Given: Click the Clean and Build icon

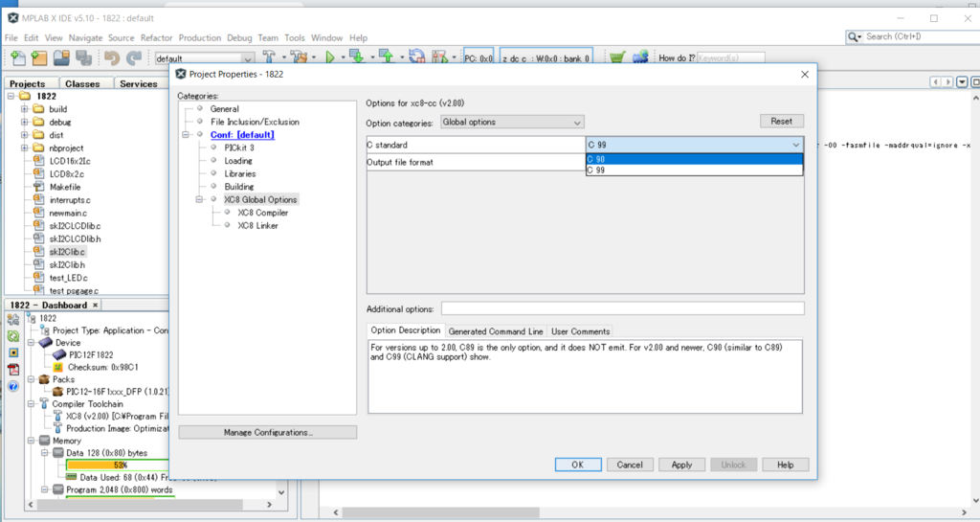Looking at the screenshot, I should tap(299, 57).
